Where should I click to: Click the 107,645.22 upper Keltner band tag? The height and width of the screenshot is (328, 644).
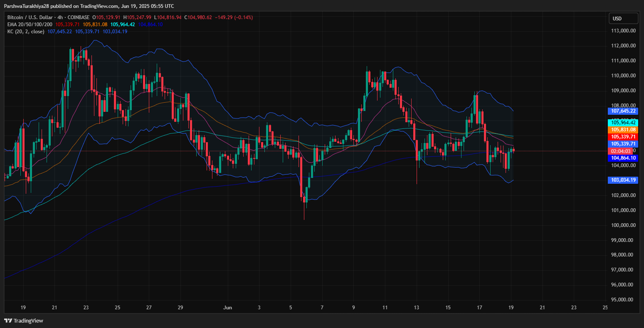(x=622, y=111)
